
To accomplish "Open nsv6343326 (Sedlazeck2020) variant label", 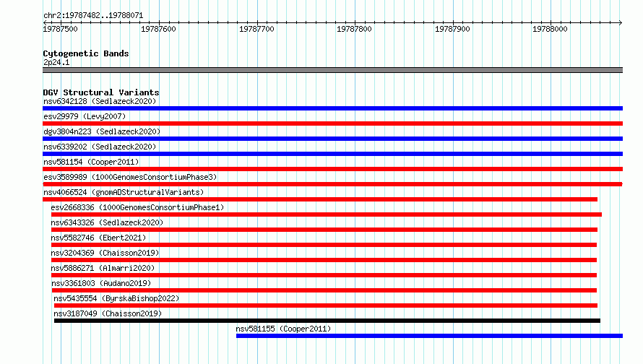I will [x=107, y=222].
